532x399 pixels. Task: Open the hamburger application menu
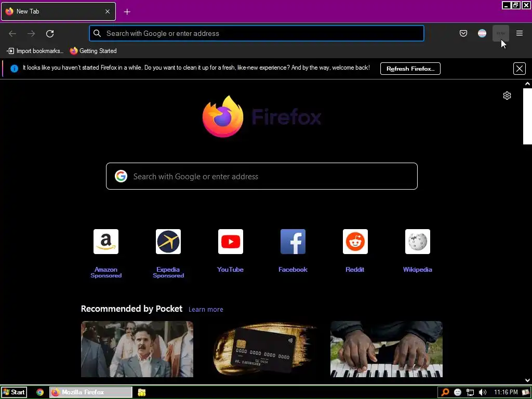click(519, 33)
